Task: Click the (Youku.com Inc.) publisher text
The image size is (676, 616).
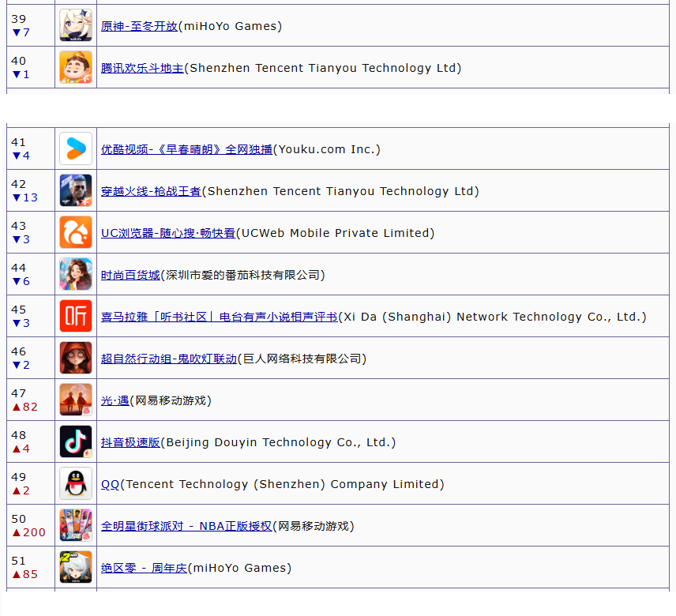Action: (x=327, y=149)
